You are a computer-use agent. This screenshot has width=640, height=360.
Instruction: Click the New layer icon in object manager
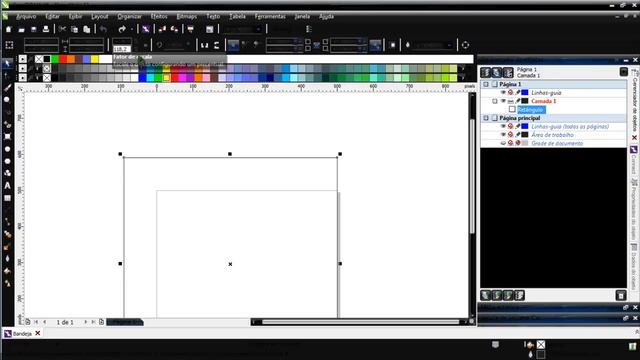click(x=486, y=295)
